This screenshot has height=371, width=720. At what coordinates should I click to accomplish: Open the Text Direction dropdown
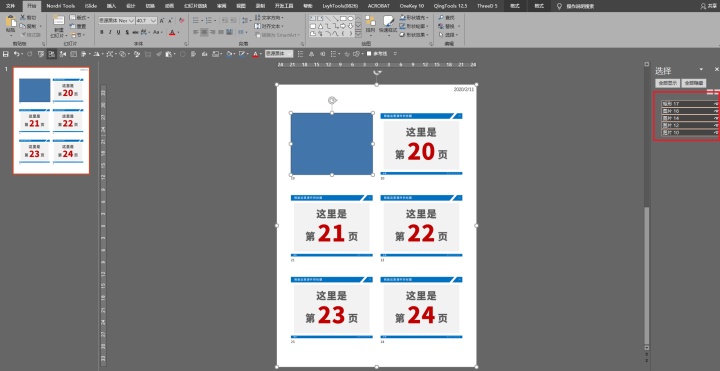pos(269,17)
